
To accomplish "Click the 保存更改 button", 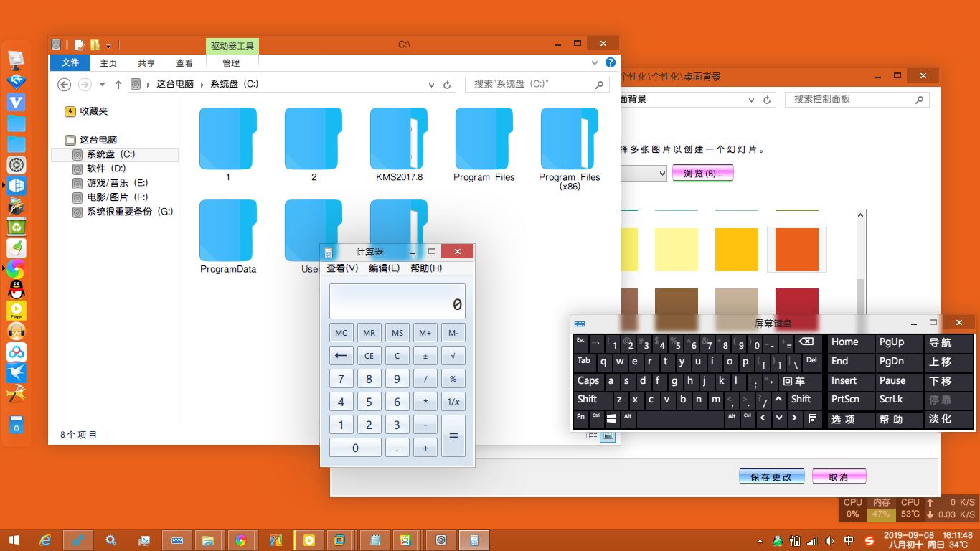I will coord(771,477).
